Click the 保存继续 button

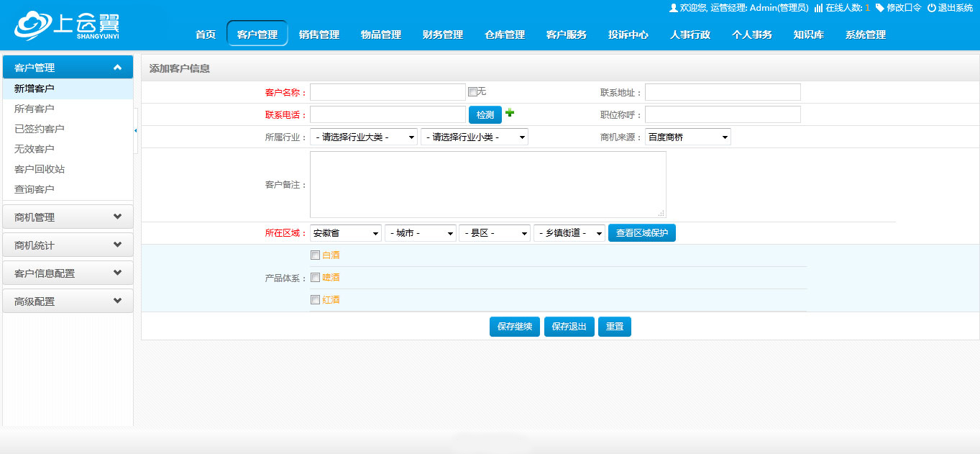(x=515, y=327)
